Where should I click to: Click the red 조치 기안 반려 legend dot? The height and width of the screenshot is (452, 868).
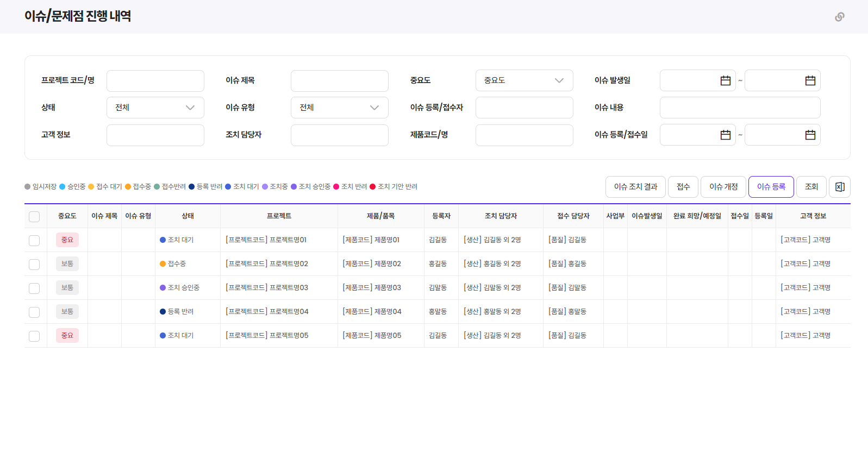click(x=373, y=187)
